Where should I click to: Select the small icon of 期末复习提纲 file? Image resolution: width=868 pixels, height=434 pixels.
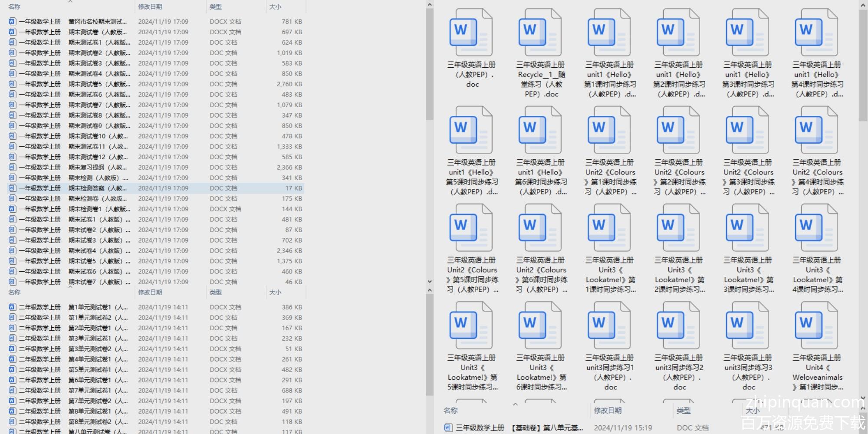click(x=12, y=167)
